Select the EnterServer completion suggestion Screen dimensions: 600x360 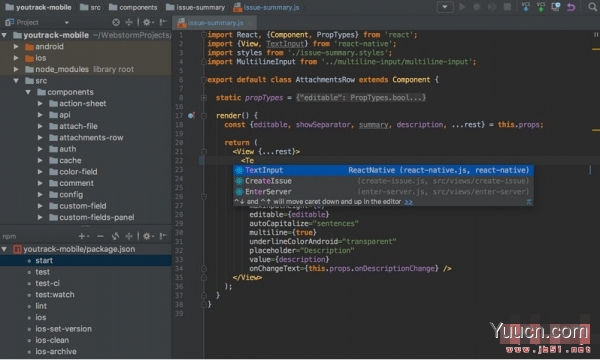coord(383,192)
